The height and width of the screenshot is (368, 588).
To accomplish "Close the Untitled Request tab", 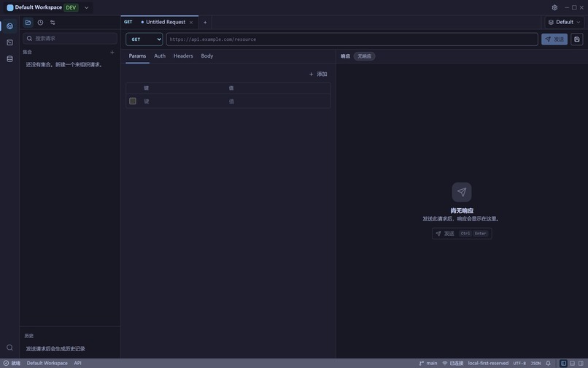I will 191,23.
